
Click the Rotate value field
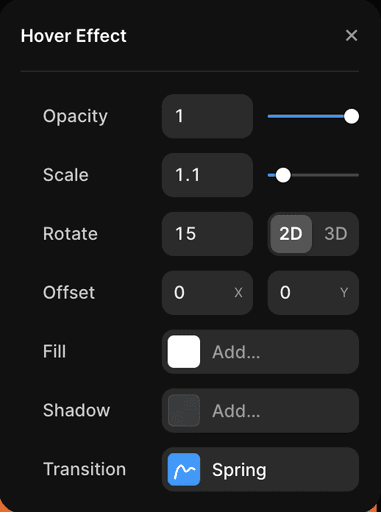(207, 234)
